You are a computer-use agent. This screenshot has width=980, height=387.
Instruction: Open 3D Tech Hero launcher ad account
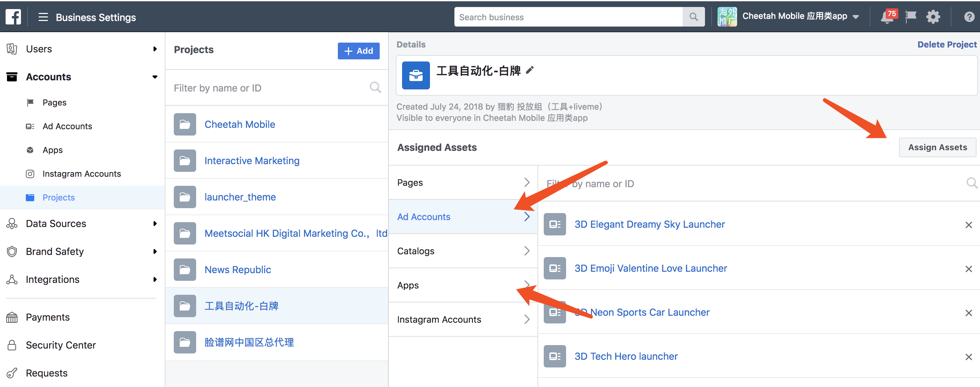point(626,356)
